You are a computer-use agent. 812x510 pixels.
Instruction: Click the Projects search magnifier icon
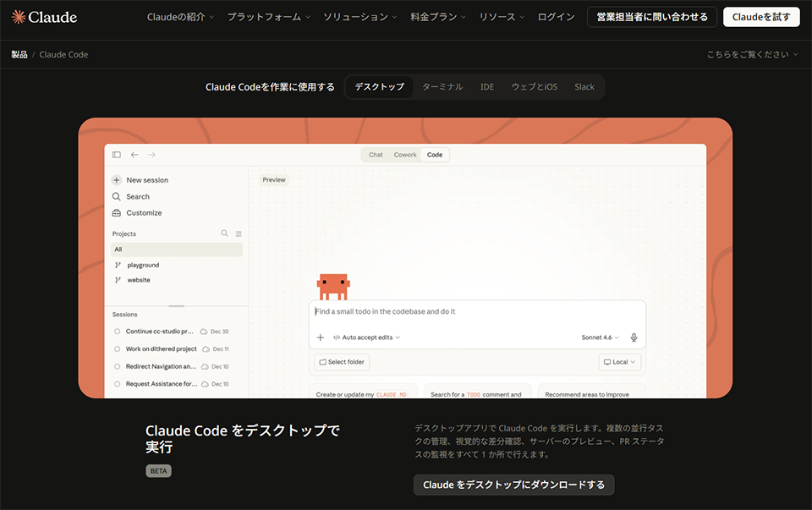pyautogui.click(x=224, y=233)
